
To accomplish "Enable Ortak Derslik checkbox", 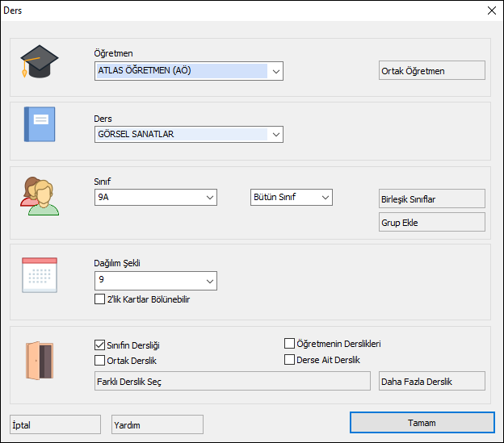I will point(99,360).
